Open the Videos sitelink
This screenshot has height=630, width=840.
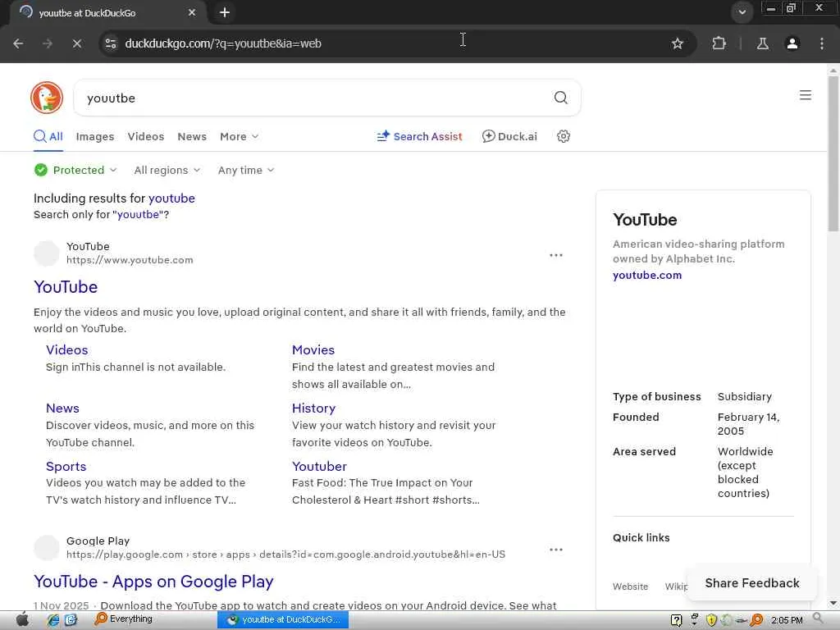[67, 349]
